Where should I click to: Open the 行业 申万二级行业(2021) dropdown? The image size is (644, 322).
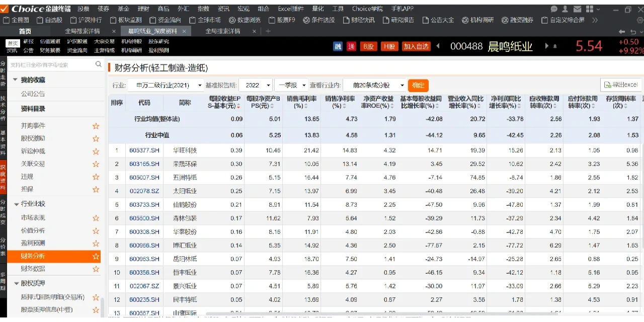pos(166,85)
